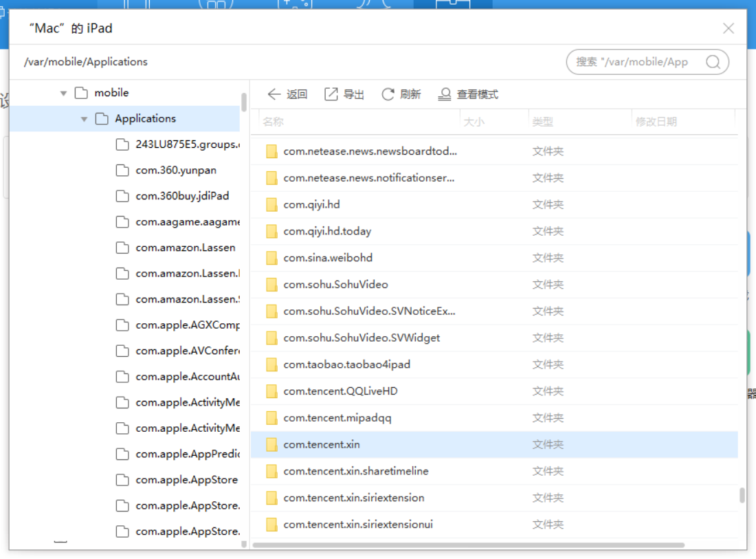Click the back arrow icon labeled 返回
Viewport: 756px width, 559px height.
click(274, 94)
